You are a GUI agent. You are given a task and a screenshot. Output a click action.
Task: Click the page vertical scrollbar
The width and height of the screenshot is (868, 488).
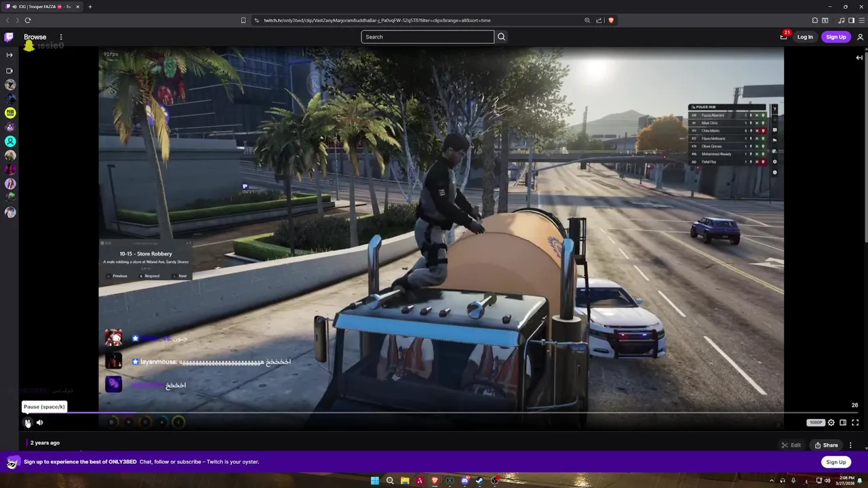click(865, 146)
